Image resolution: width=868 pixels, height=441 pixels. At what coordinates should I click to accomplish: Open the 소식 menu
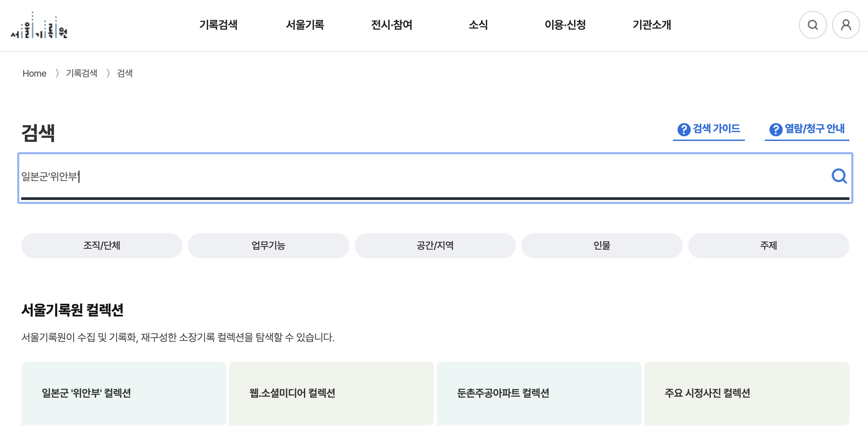(x=478, y=25)
